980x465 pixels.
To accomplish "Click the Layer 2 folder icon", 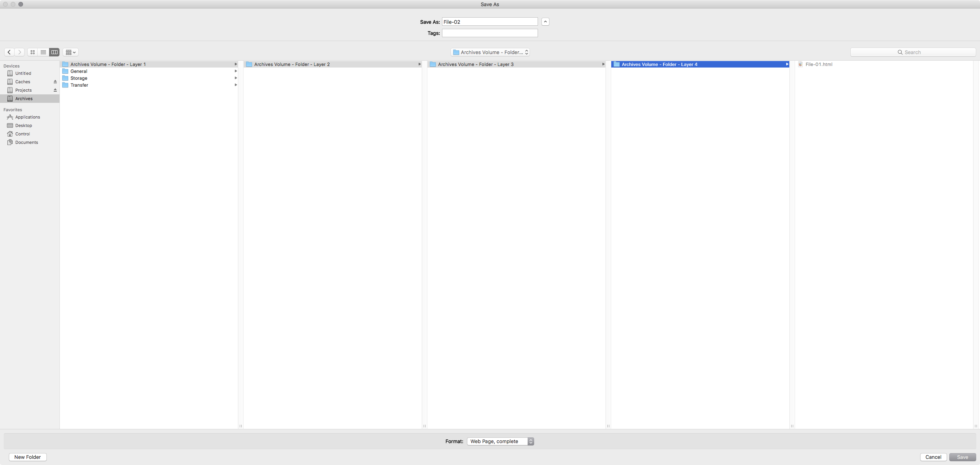I will pos(249,64).
